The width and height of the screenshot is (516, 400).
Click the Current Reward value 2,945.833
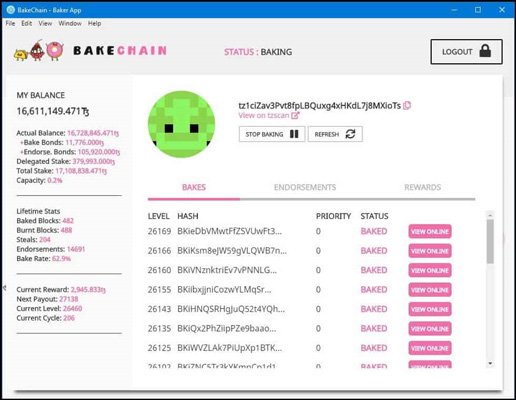point(88,290)
